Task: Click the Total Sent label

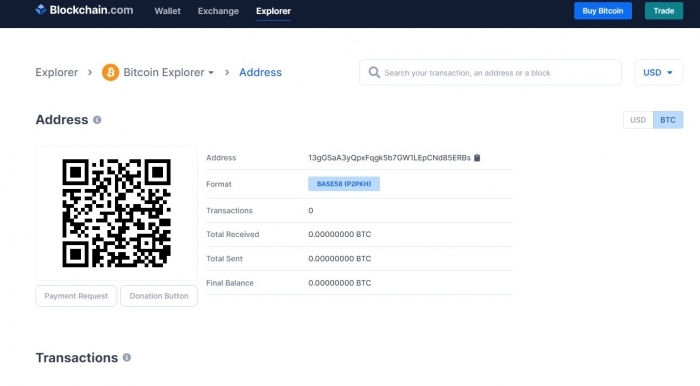Action: [x=224, y=258]
